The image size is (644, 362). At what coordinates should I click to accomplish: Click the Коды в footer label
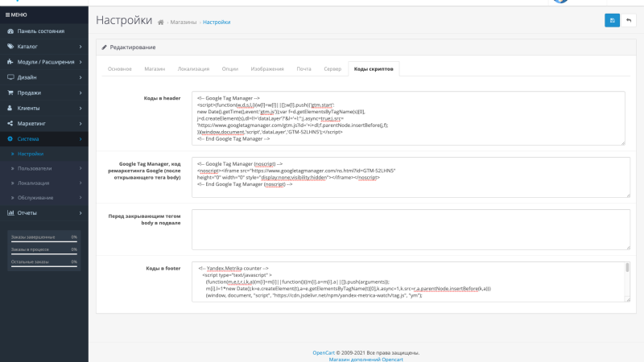click(163, 268)
